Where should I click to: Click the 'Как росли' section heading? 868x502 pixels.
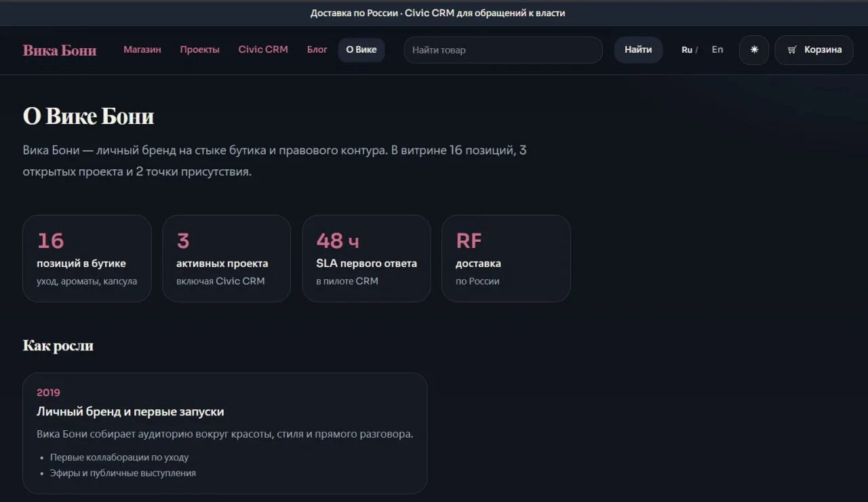(58, 346)
